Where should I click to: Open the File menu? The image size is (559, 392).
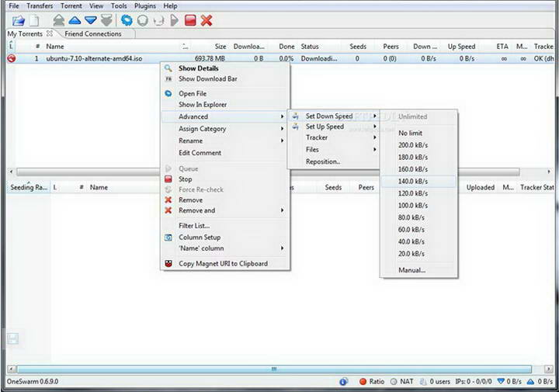coord(14,6)
